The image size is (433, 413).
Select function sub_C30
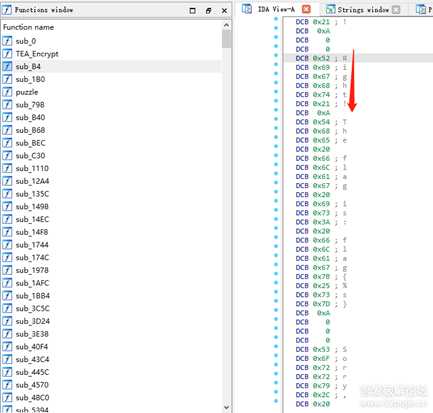pos(30,156)
